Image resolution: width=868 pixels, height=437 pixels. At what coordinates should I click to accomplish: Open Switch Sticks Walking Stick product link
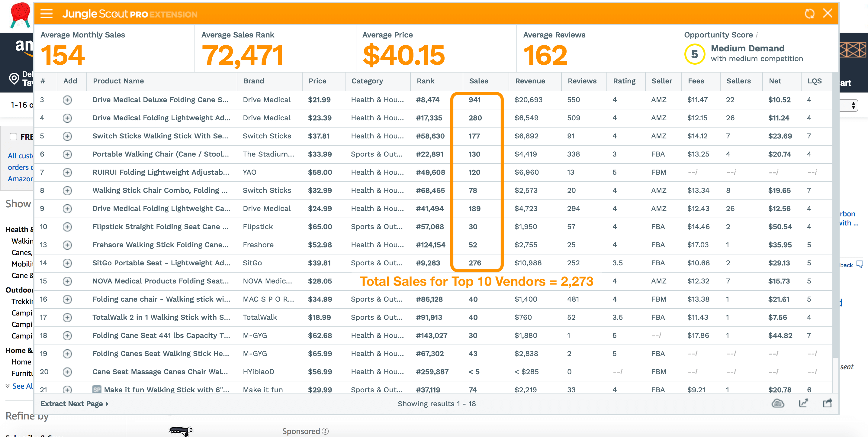pos(160,136)
